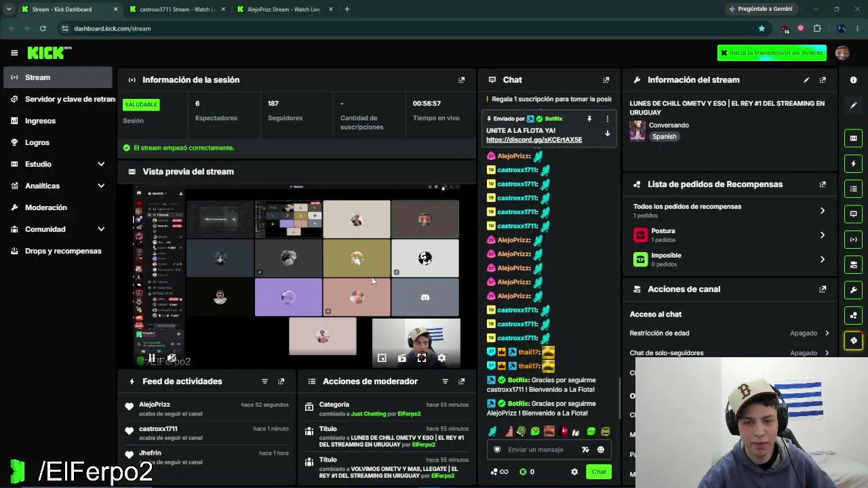This screenshot has height=488, width=868.
Task: Click Pregúntale a Gemini button
Action: 760,9
